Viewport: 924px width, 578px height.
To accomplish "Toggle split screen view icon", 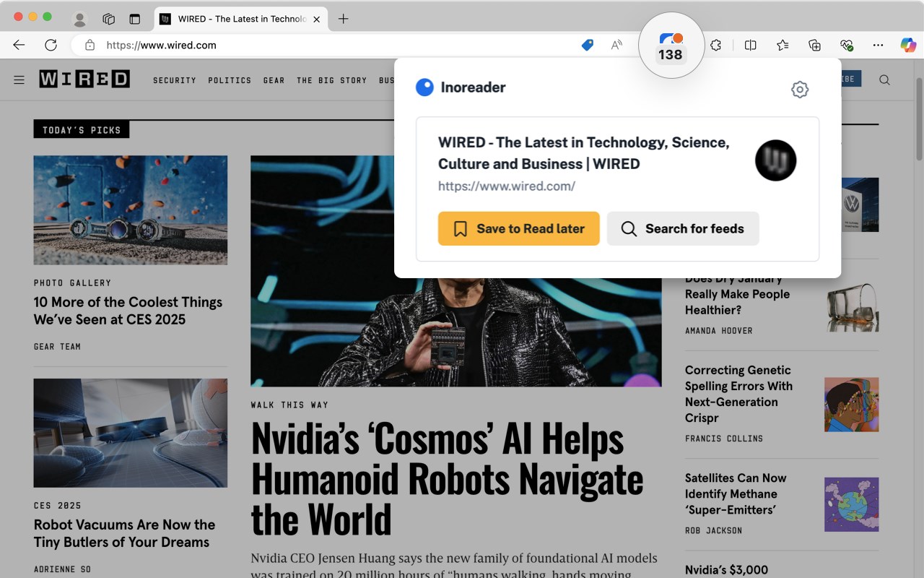I will click(x=751, y=45).
